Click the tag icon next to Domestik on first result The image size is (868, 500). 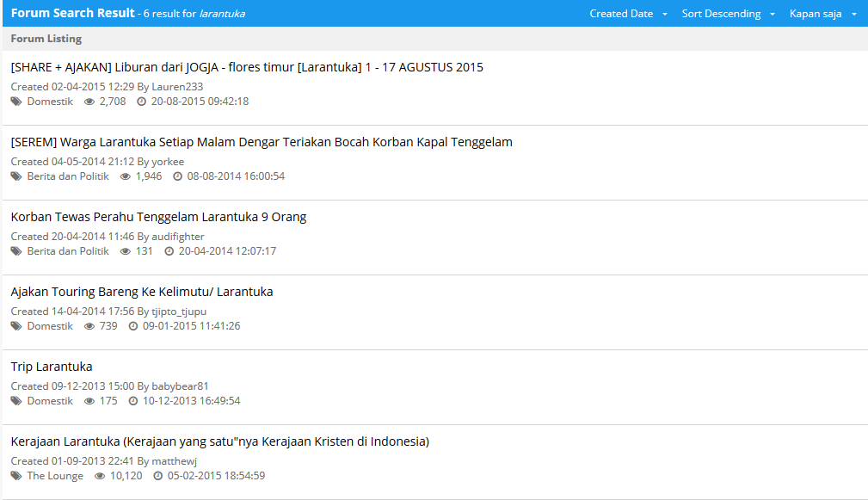15,101
